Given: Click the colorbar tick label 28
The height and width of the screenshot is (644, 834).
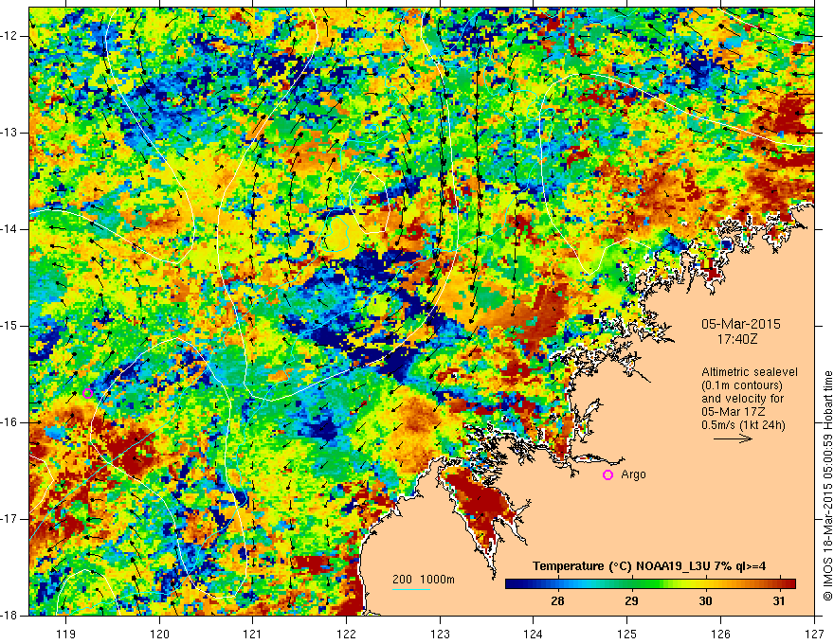Looking at the screenshot, I should click(557, 601).
